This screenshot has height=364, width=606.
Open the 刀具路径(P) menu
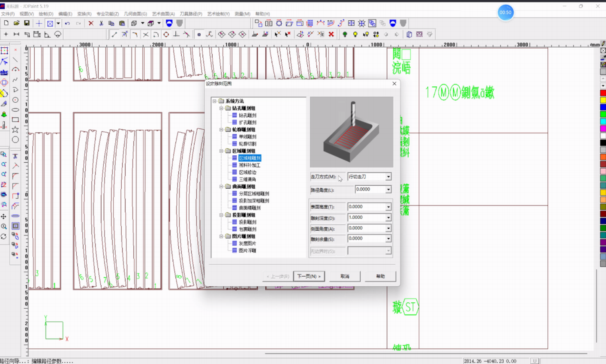tap(191, 14)
